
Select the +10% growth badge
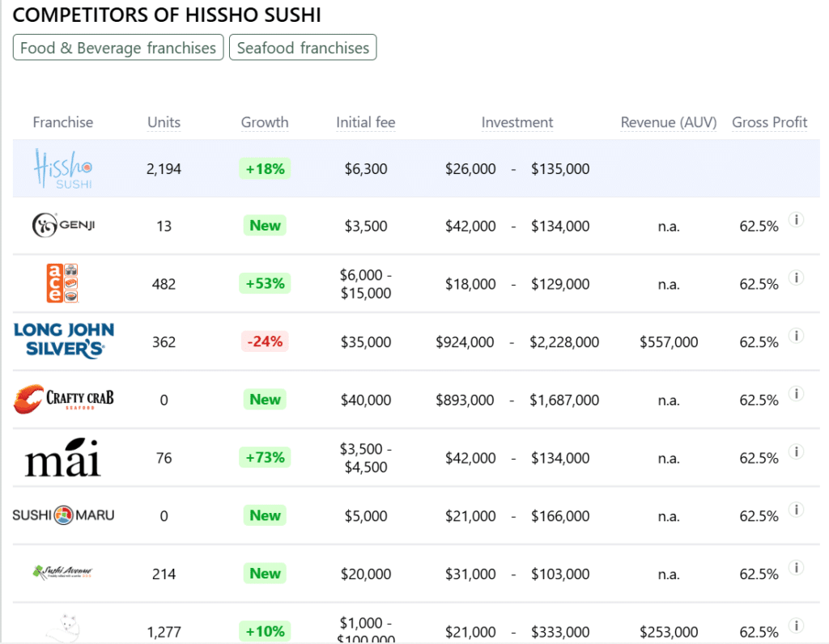(x=265, y=631)
